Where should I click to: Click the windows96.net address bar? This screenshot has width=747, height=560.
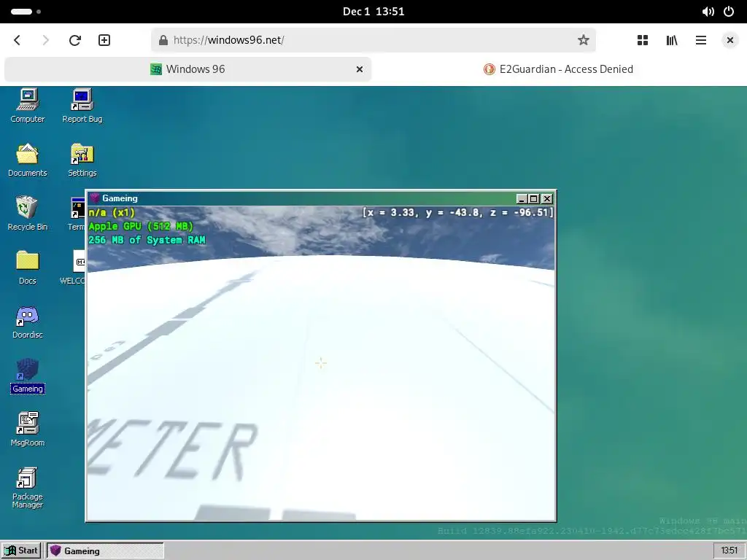(x=373, y=40)
